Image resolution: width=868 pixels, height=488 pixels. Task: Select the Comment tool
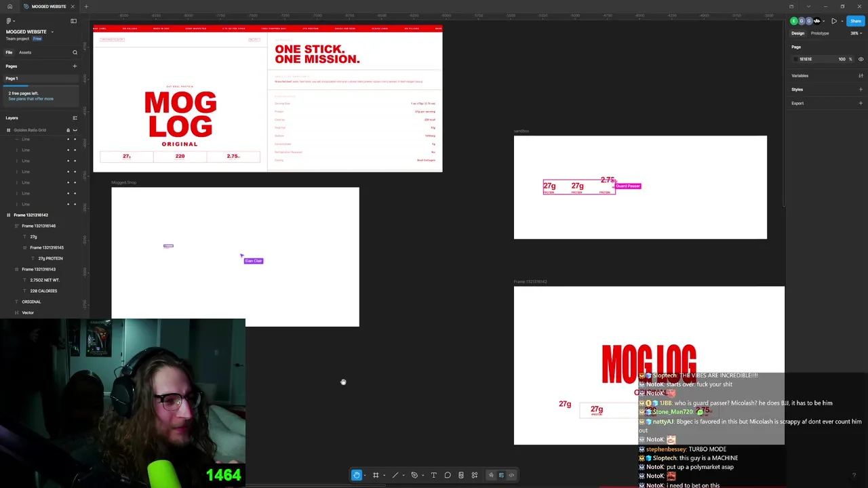pyautogui.click(x=448, y=475)
